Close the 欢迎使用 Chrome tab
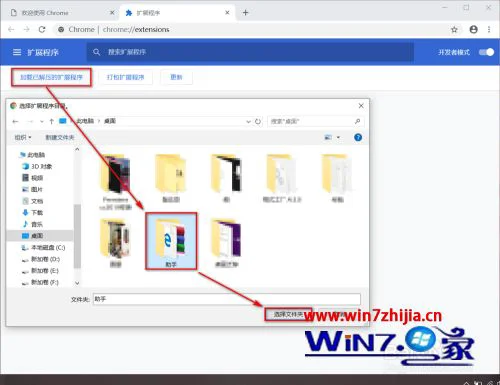Viewport: 500px width, 385px height. pyautogui.click(x=112, y=13)
